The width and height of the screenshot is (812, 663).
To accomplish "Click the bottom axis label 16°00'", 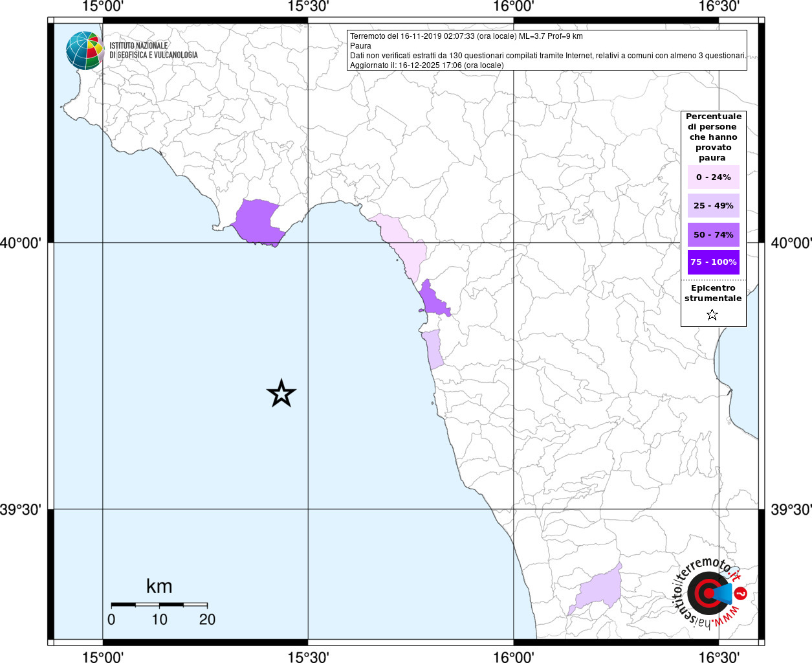I will click(513, 657).
